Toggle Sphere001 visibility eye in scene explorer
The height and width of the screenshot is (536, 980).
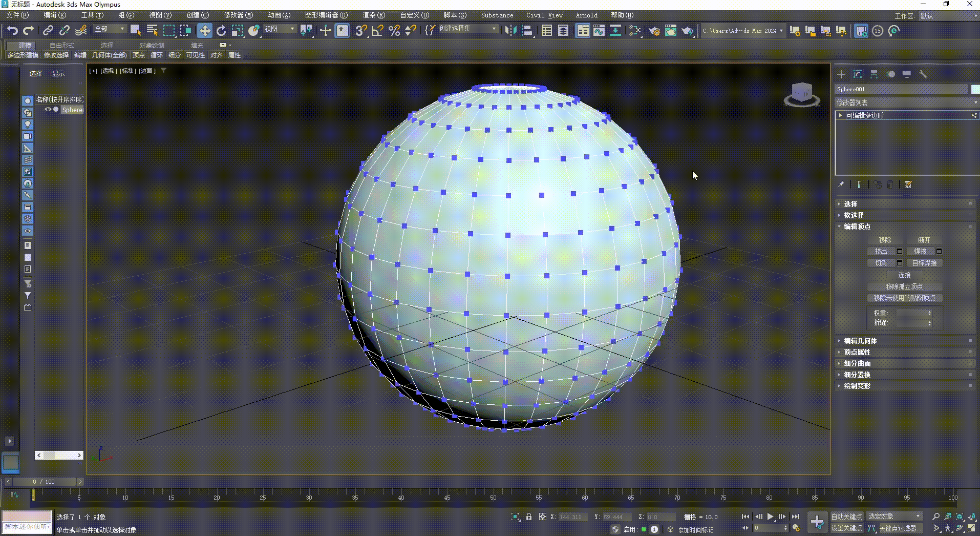pos(48,109)
